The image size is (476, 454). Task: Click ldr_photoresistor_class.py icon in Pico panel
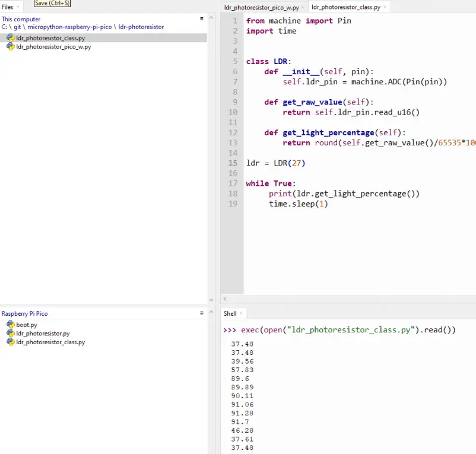(10, 342)
